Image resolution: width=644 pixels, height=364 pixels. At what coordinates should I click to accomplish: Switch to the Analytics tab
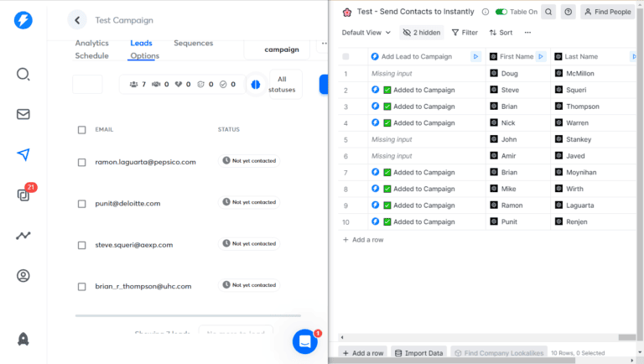92,43
